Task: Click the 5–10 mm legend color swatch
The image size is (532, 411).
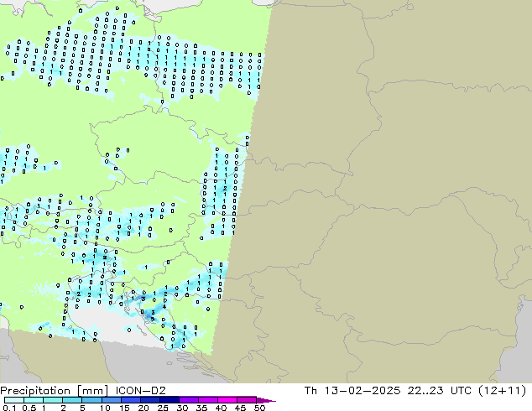Action: (91, 400)
